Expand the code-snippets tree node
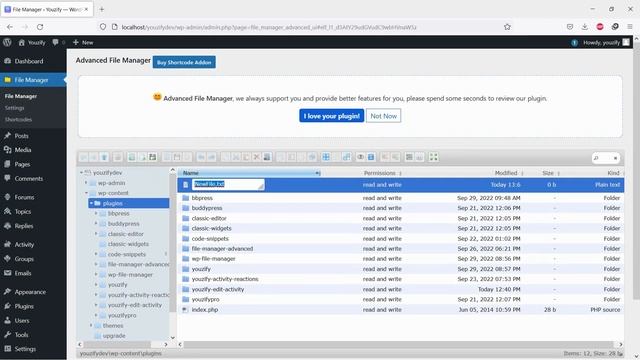640x360 pixels. [96, 254]
